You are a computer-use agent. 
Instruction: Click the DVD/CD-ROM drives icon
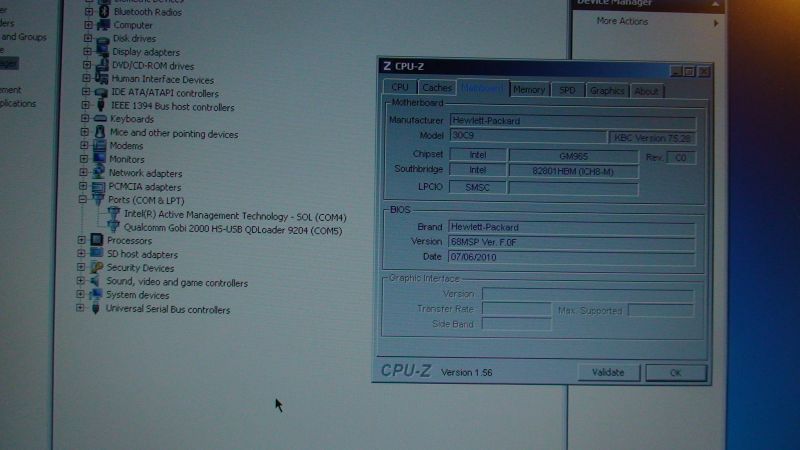point(102,65)
